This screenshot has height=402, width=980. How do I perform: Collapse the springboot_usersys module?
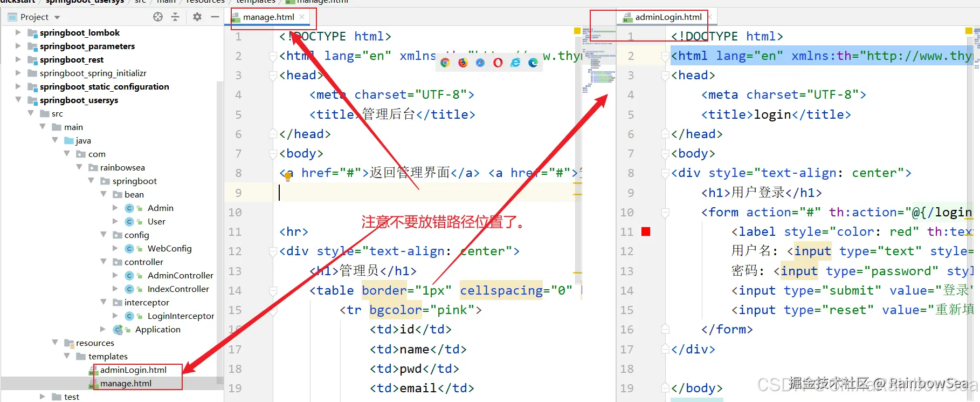[18, 100]
